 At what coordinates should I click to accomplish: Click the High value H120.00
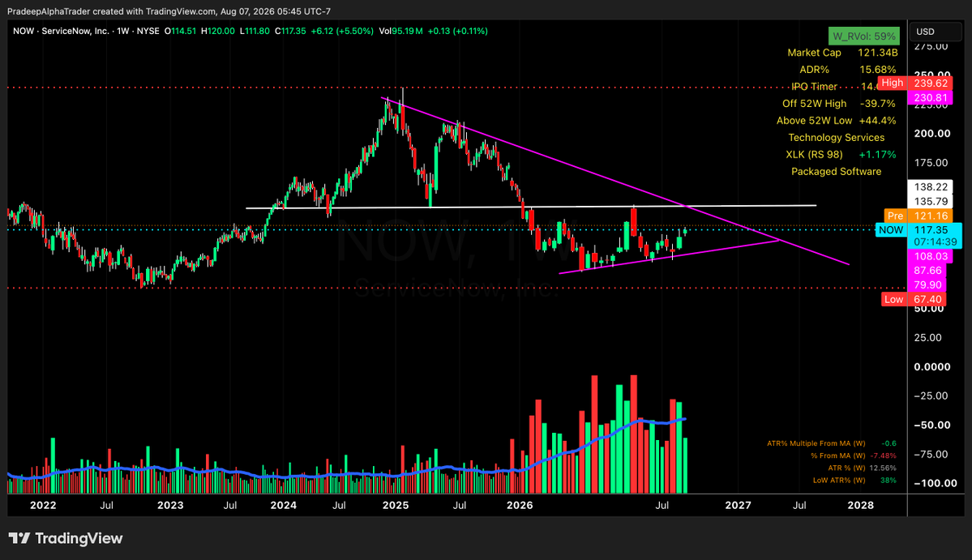tap(218, 31)
